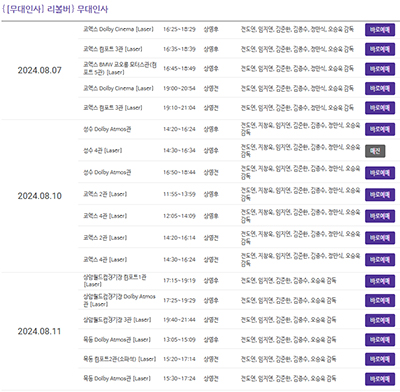Book the 11:55~13:59 코엑스 2관 showing
This screenshot has height=392, width=400.
point(380,194)
